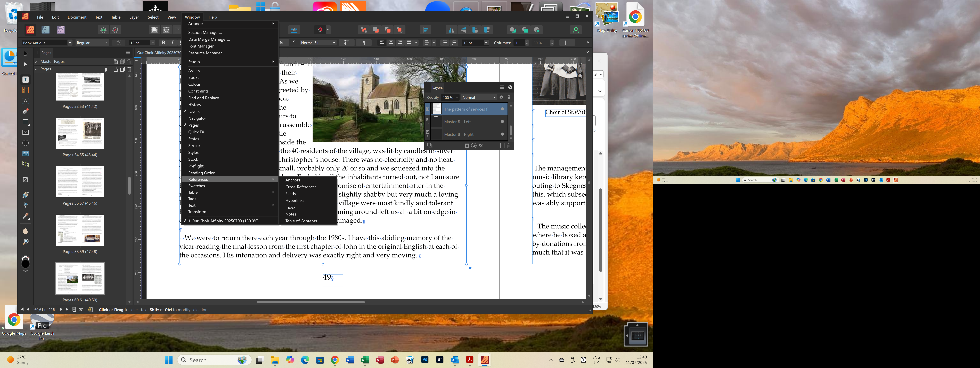The image size is (980, 368).
Task: Switch to the Publisher persona icon
Action: (30, 30)
